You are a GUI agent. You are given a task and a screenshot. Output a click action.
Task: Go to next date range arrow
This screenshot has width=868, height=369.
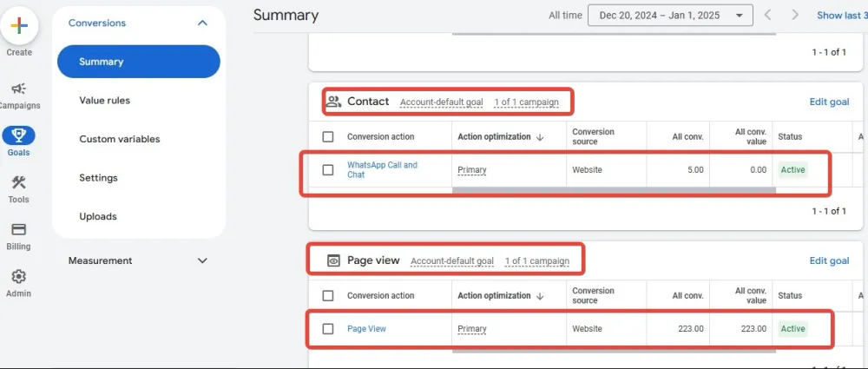pyautogui.click(x=795, y=15)
